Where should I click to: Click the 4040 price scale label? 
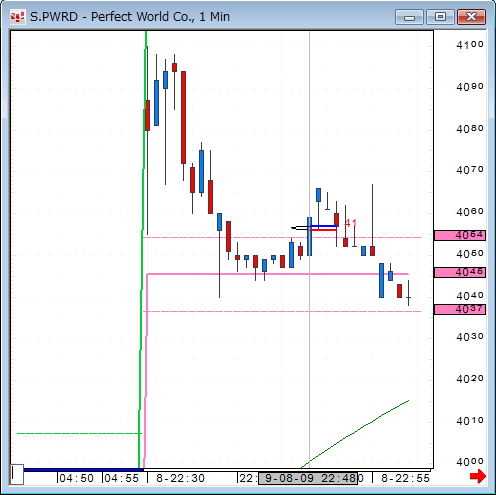[x=470, y=296]
